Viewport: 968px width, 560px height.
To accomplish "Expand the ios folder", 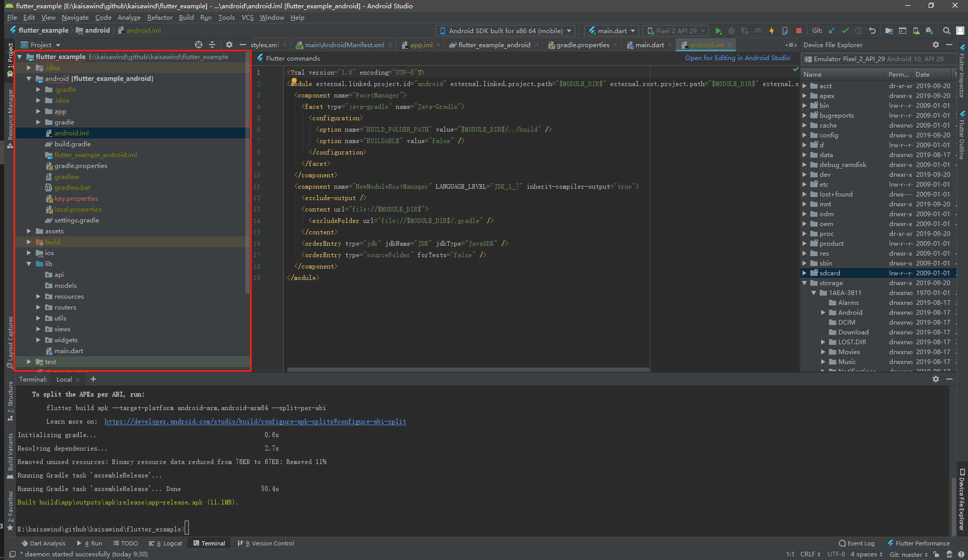I will [x=29, y=253].
